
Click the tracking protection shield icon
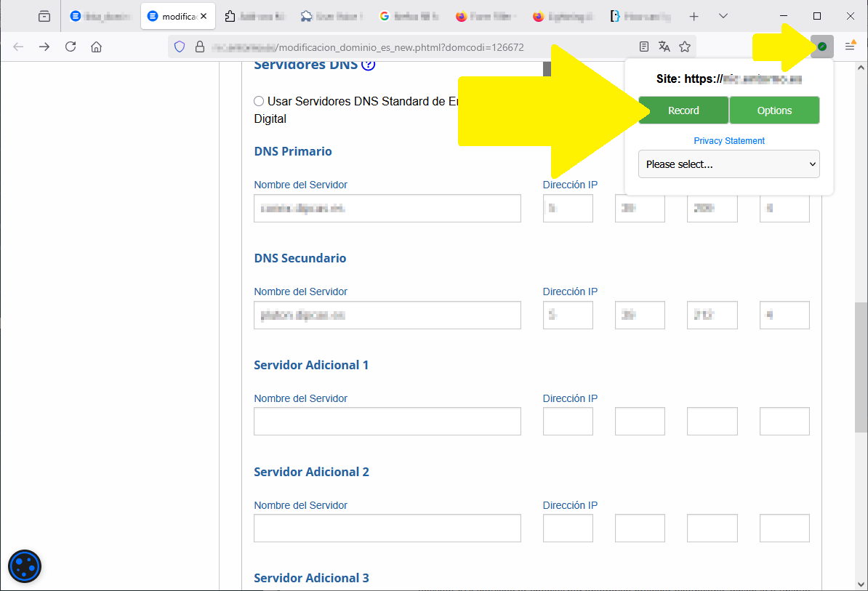[180, 47]
